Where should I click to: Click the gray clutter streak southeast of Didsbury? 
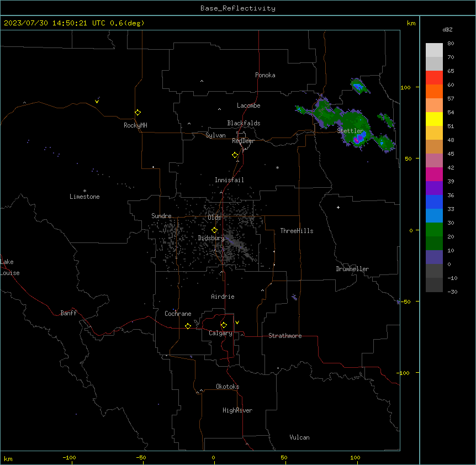coord(241,246)
